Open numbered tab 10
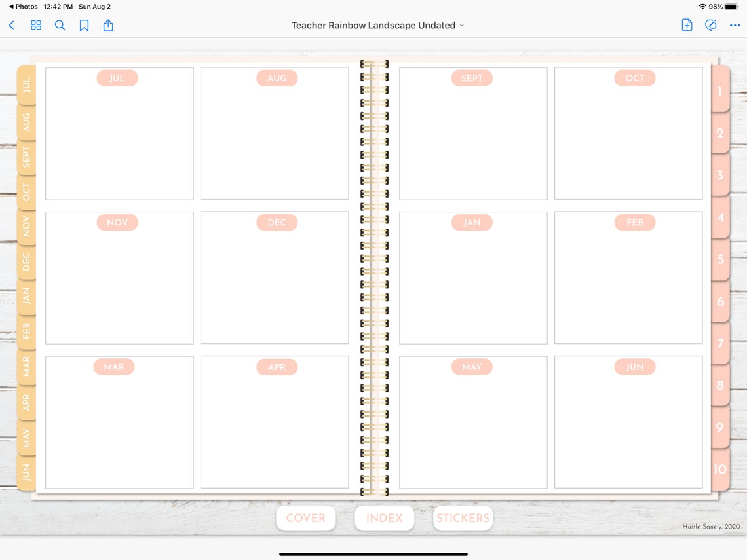 (720, 469)
